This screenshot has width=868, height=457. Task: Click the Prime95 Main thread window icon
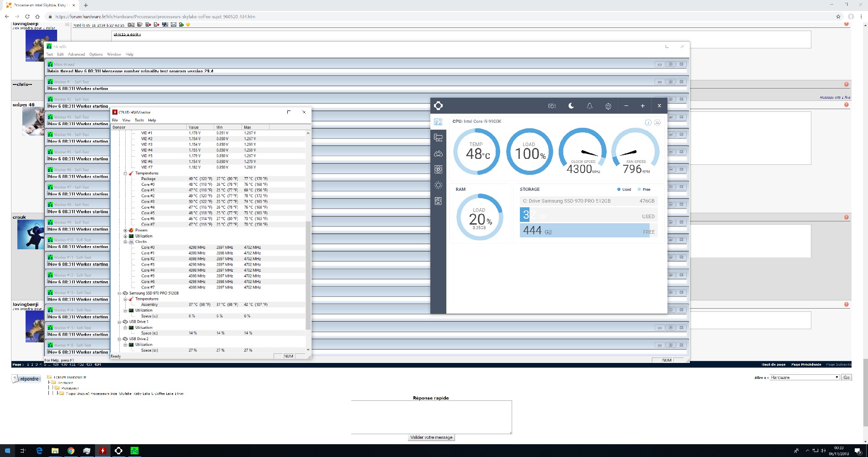50,64
